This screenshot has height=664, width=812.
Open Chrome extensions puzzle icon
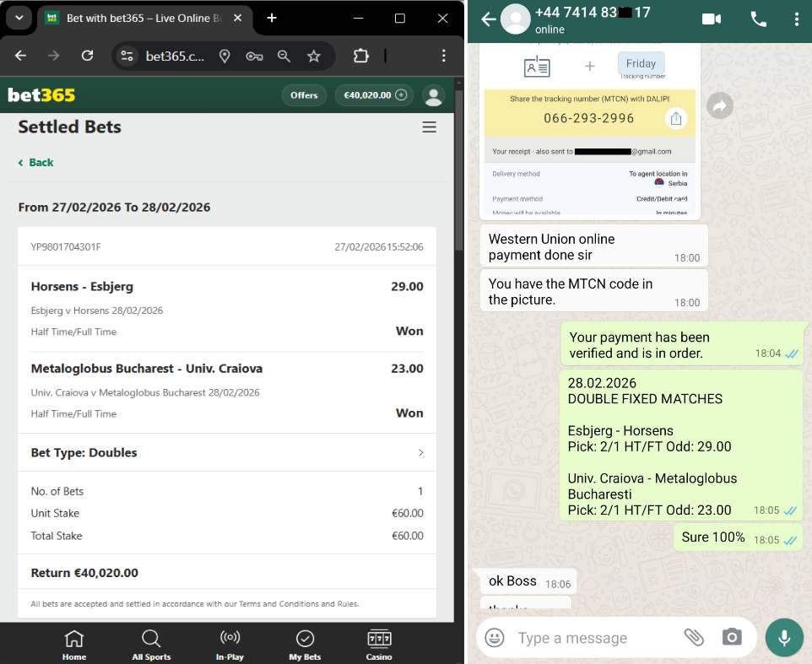(x=361, y=56)
